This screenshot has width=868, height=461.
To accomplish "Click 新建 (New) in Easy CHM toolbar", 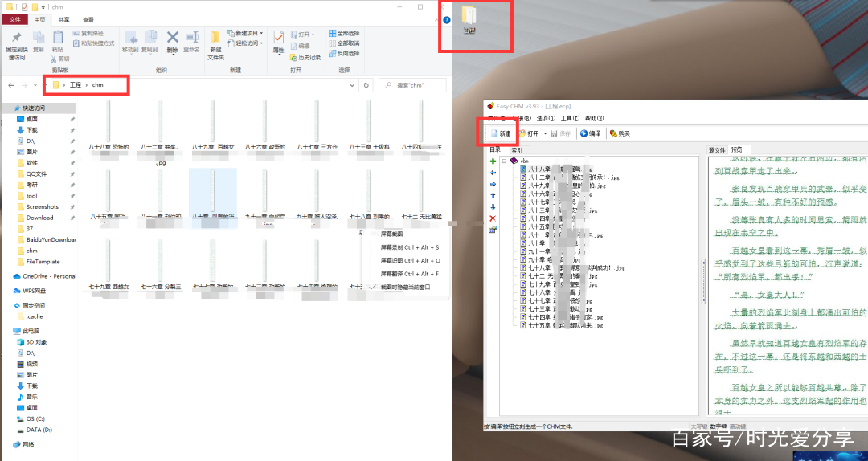I will click(x=501, y=133).
